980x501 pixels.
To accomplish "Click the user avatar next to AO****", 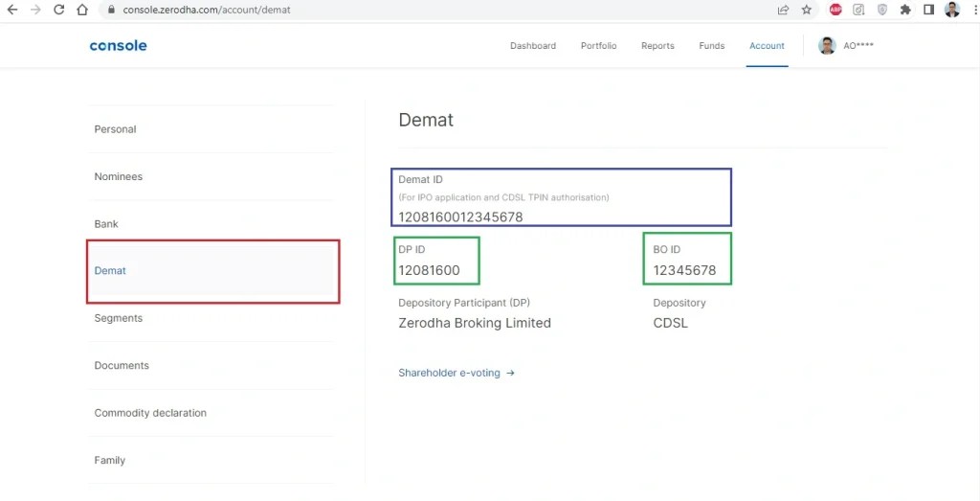I will (827, 46).
